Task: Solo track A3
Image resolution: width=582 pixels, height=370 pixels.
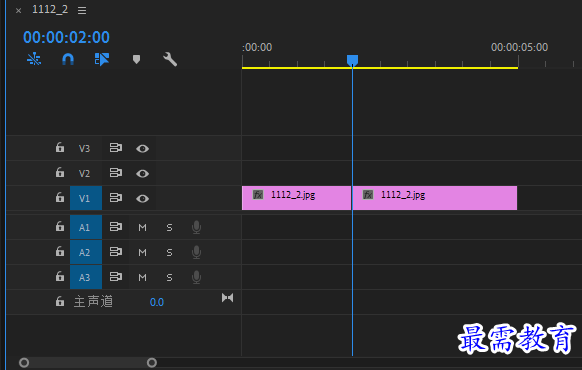Action: pyautogui.click(x=169, y=278)
